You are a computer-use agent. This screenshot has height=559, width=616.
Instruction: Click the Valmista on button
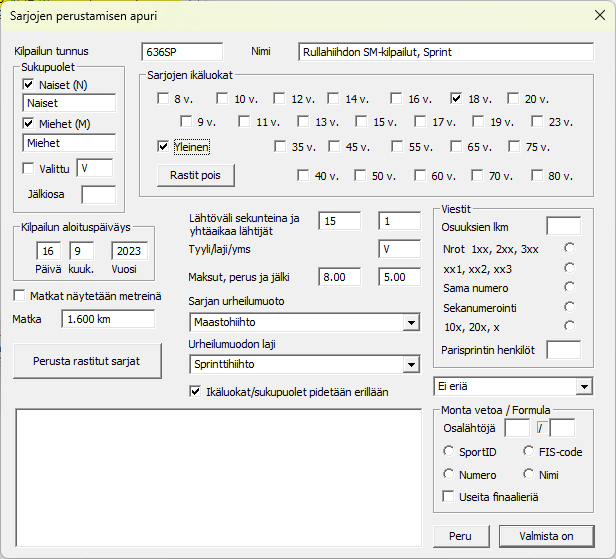[x=546, y=536]
